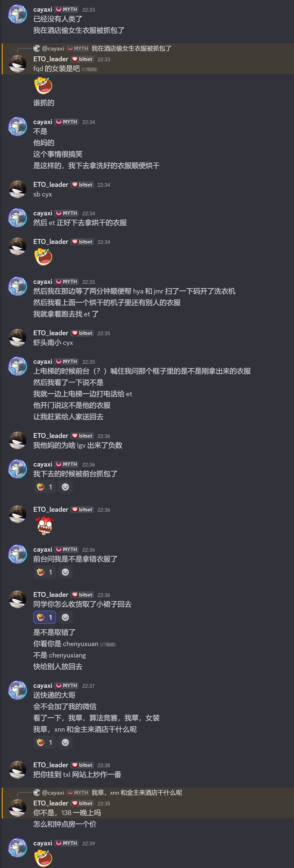Click the angry emoji sent by ETO_leader at 22:36
Screen dimensions: 294x868
pyautogui.click(x=45, y=526)
